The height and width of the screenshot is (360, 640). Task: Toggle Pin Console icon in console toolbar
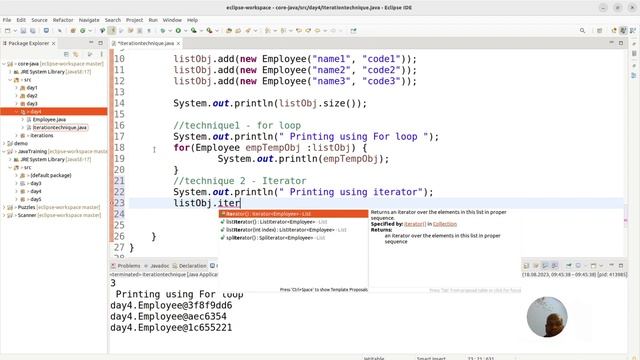(569, 266)
